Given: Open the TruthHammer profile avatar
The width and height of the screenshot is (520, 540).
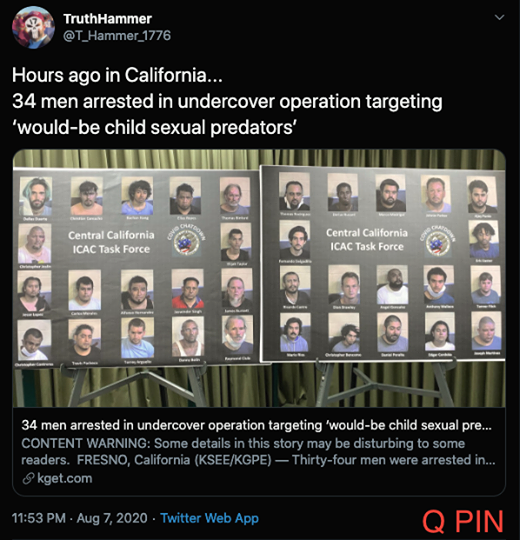Looking at the screenshot, I should (x=33, y=27).
